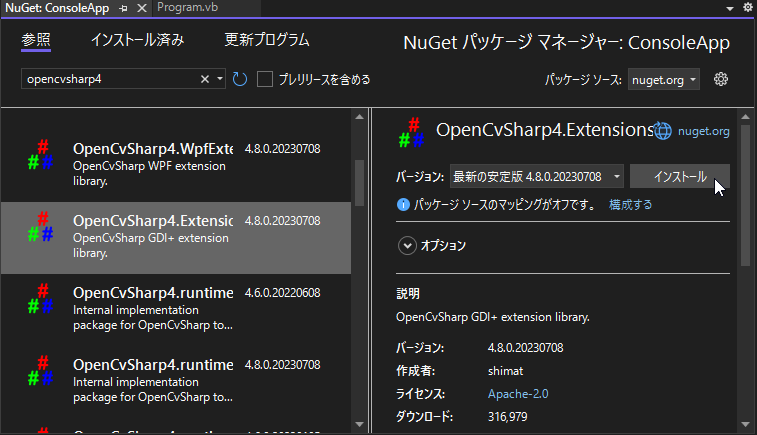Open the 構成する link
Viewport: 757px width, 435px height.
click(x=631, y=205)
